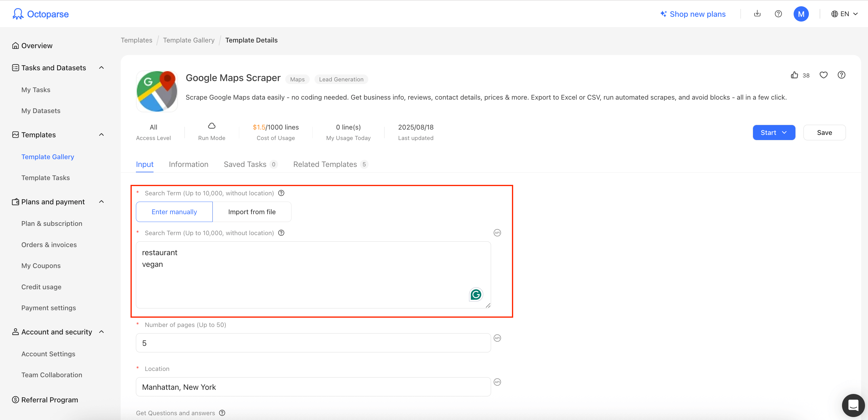
Task: Click the download icon in top bar
Action: point(757,14)
